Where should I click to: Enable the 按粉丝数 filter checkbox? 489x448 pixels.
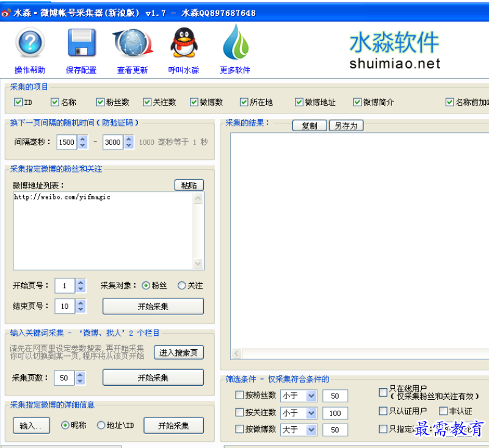click(x=239, y=395)
